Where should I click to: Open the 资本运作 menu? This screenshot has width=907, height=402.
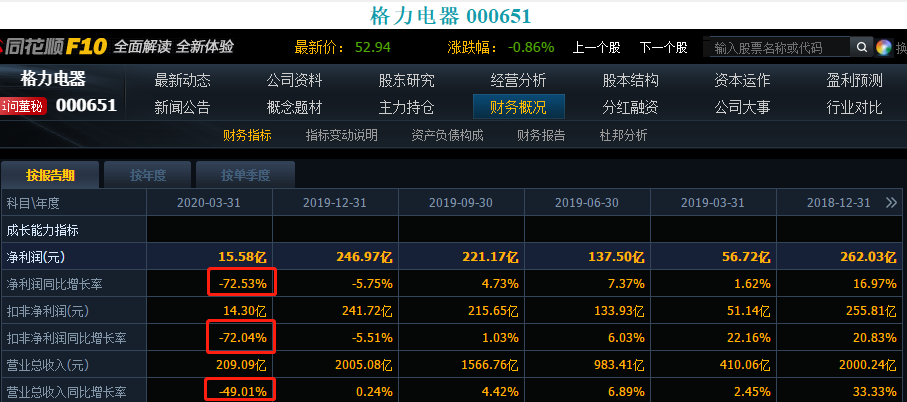coord(742,80)
